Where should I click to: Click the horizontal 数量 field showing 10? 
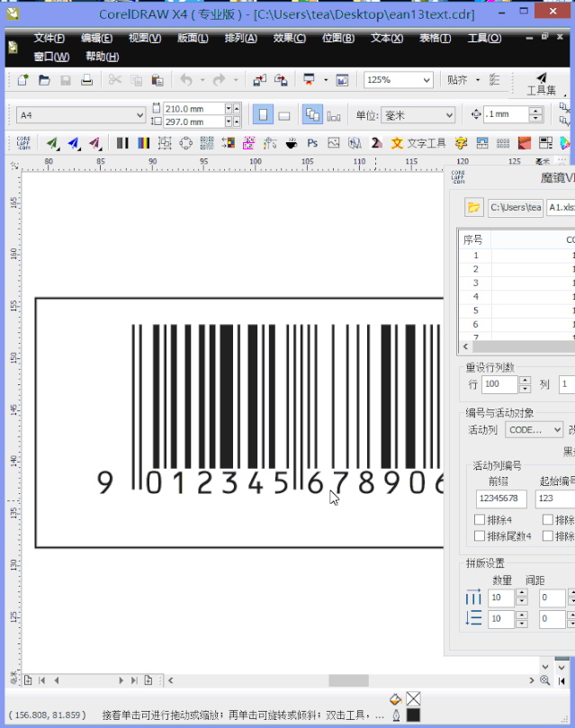coord(501,598)
